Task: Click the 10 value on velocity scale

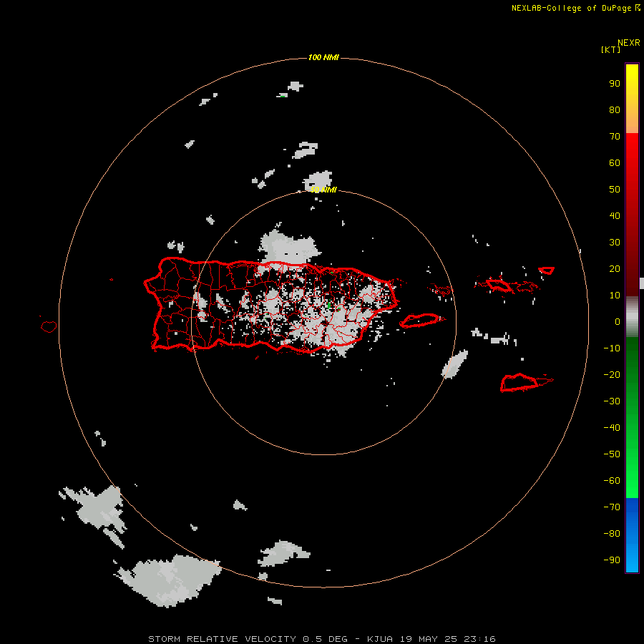Action: [x=615, y=296]
